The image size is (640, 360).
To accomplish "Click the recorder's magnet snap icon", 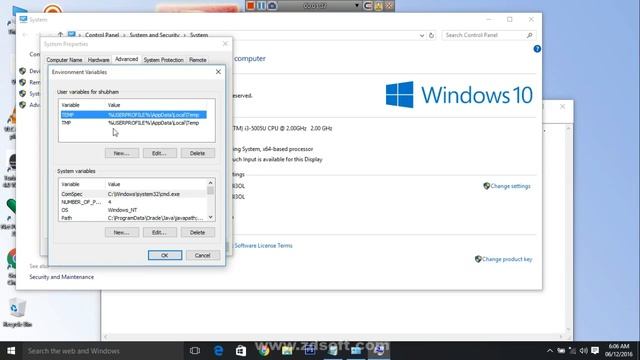I will coord(367,6).
